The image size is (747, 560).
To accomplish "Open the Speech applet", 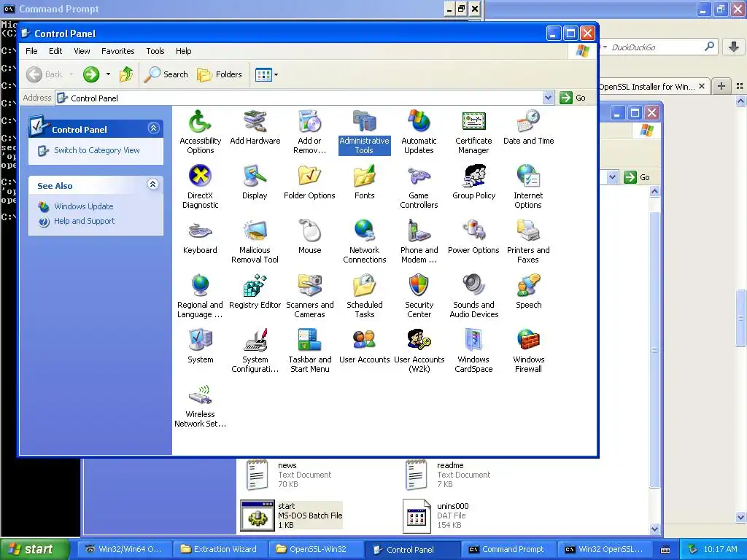I will coord(528,292).
